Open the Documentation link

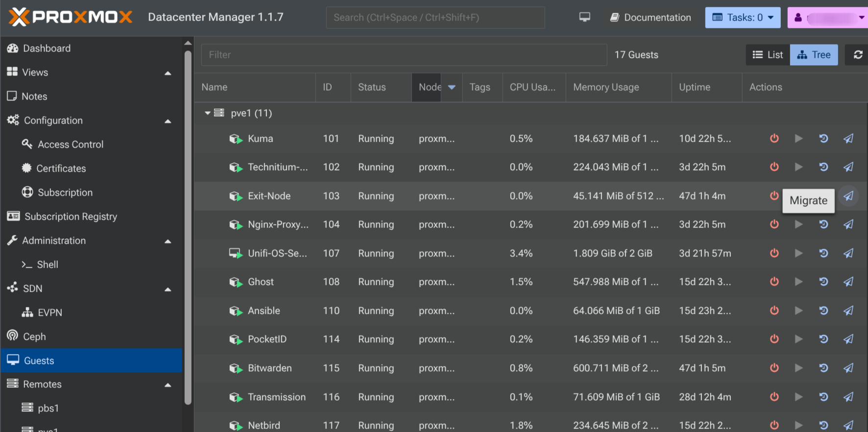click(x=651, y=18)
